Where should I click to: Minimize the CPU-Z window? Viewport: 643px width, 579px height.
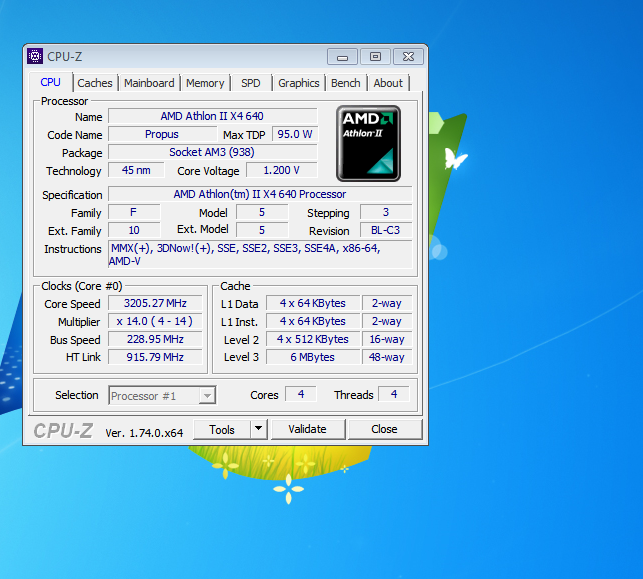pyautogui.click(x=342, y=57)
